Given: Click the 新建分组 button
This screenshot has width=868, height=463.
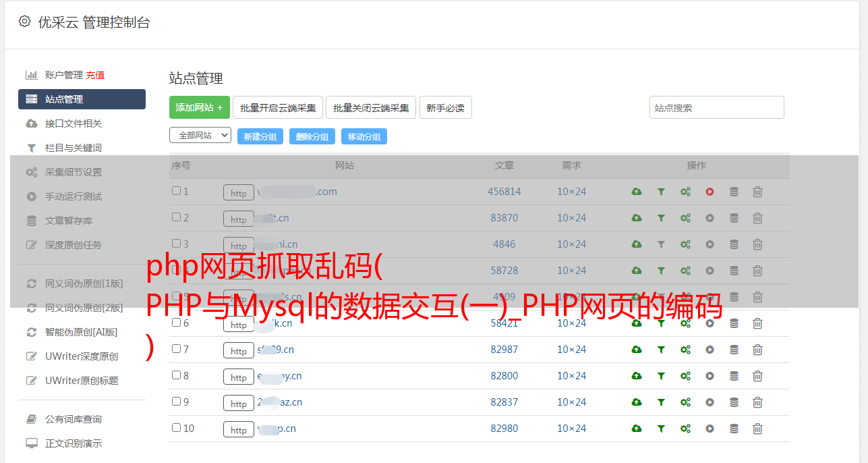Looking at the screenshot, I should pos(260,136).
